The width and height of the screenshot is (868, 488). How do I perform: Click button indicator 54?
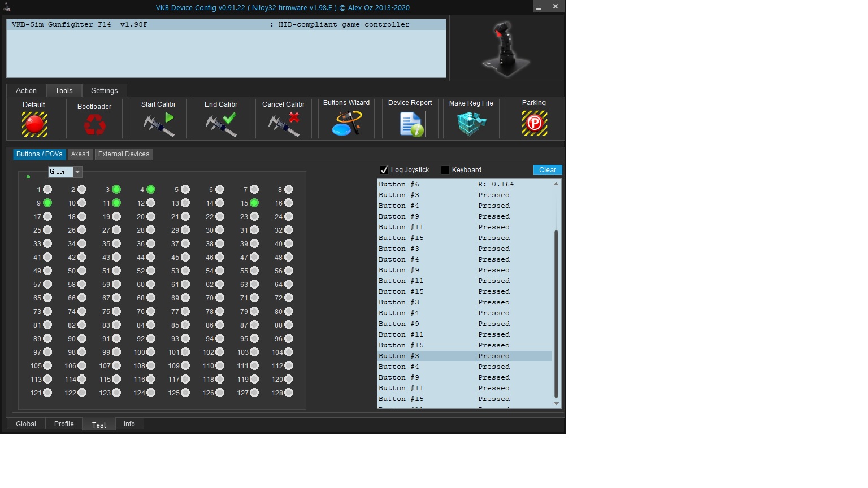[x=220, y=271]
